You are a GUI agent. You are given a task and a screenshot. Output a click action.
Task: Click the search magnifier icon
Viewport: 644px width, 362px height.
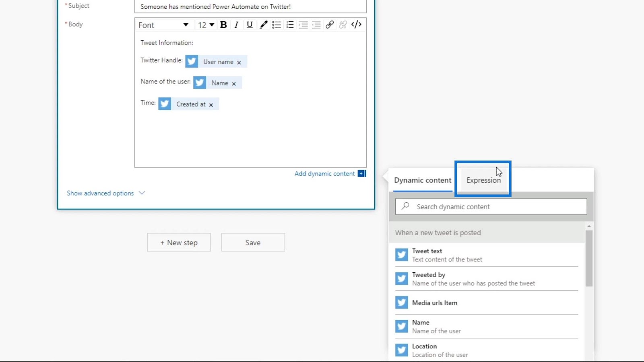tap(406, 206)
